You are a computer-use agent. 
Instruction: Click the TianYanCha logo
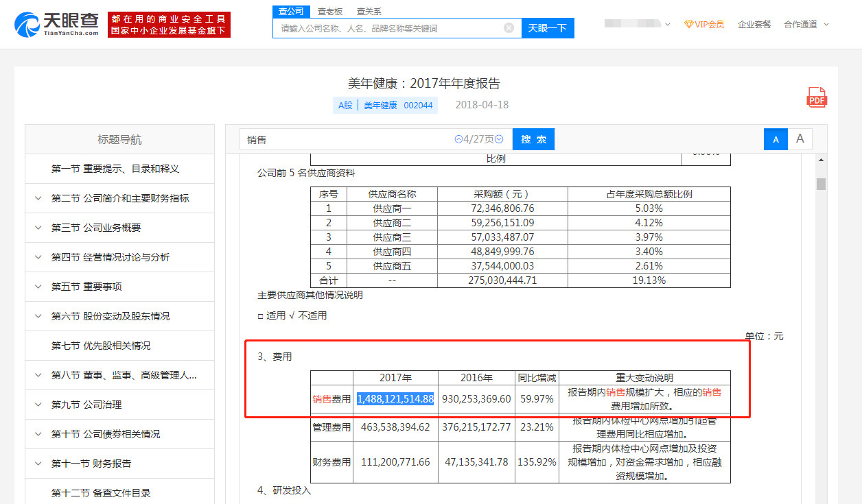[x=56, y=24]
